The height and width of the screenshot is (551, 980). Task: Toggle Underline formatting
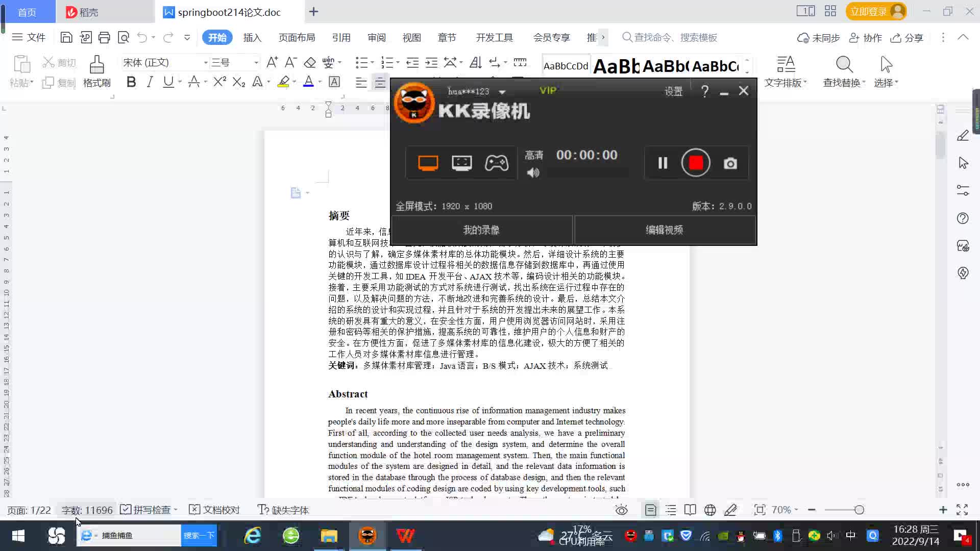click(x=168, y=82)
